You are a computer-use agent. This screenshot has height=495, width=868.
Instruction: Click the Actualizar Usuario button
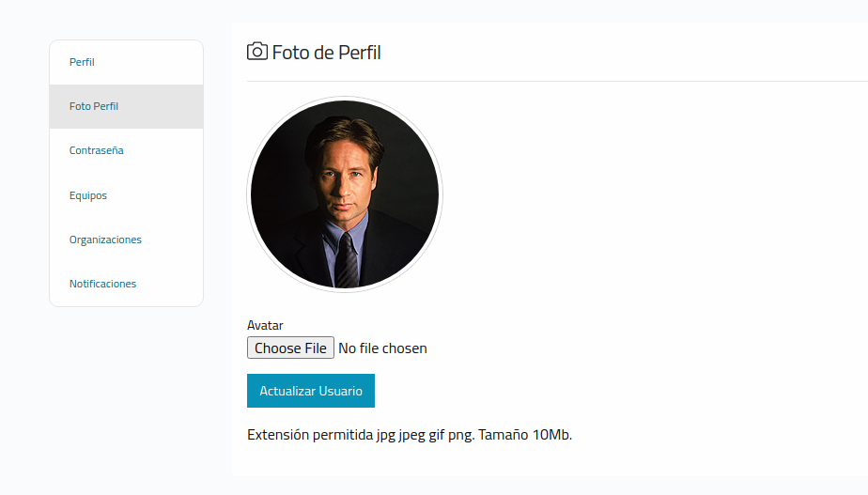(311, 391)
